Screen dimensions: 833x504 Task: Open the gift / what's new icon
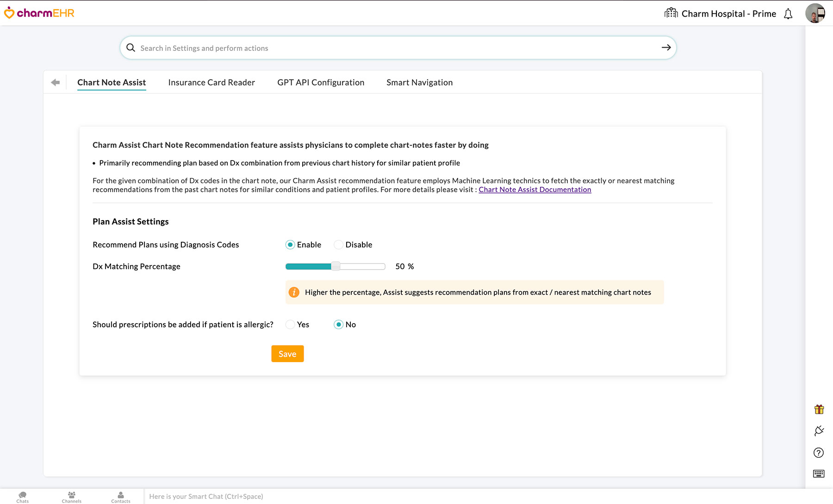pyautogui.click(x=819, y=409)
